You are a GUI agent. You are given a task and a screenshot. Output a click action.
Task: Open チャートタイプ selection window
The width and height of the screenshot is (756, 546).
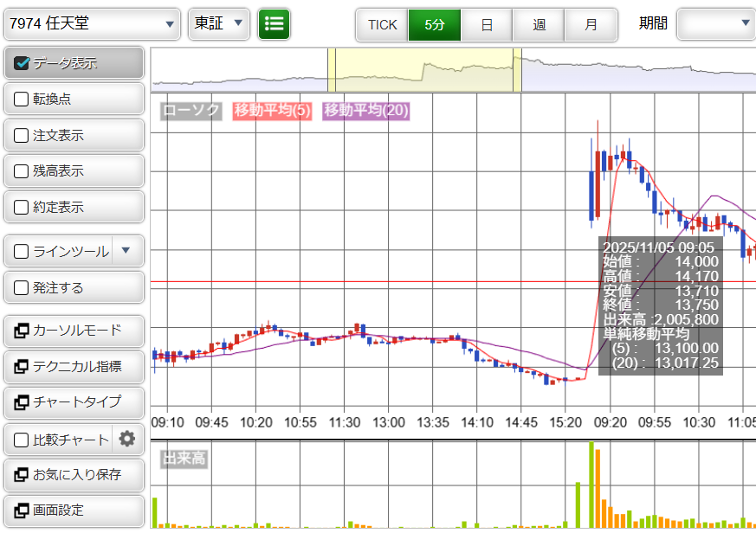(x=74, y=402)
